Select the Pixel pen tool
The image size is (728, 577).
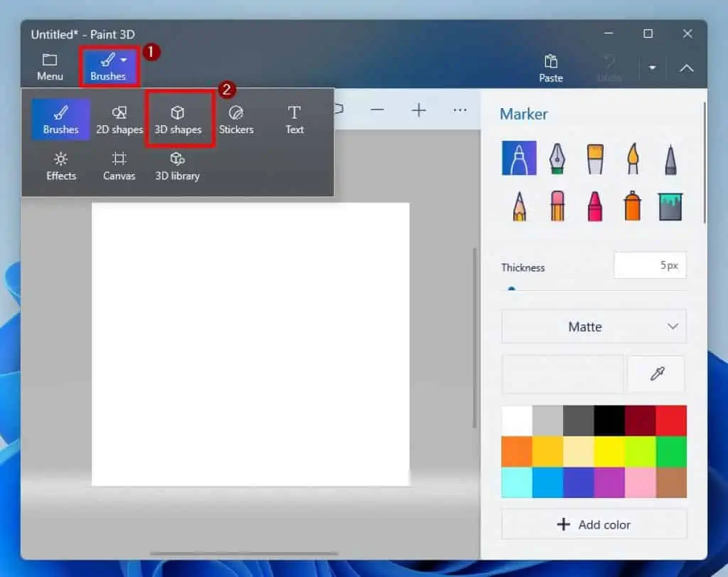click(x=669, y=158)
